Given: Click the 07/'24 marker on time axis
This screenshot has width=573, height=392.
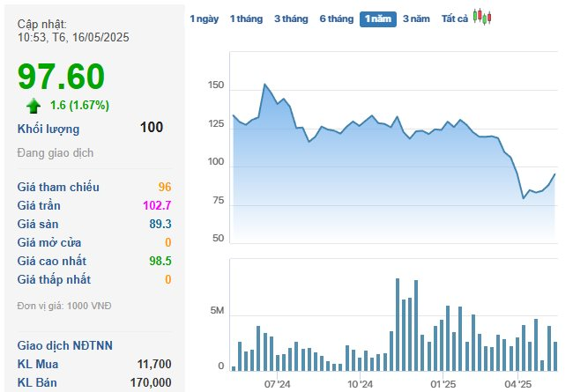Looking at the screenshot, I should [x=277, y=384].
